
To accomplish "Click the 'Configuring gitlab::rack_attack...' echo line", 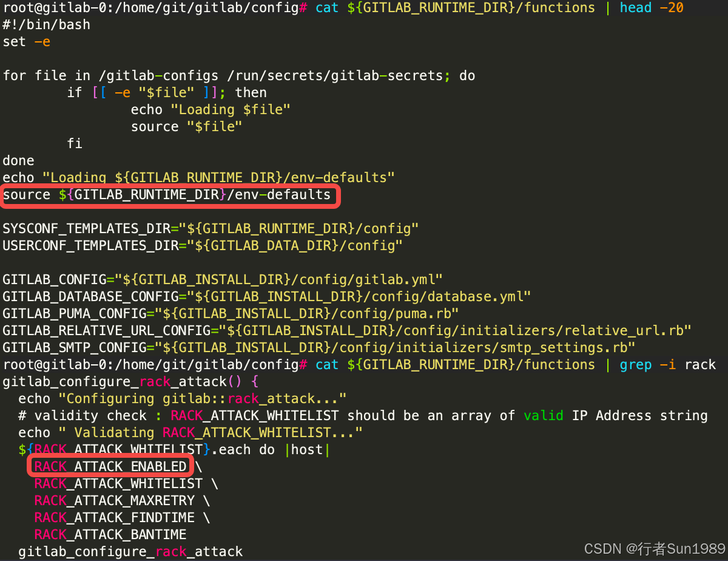I will point(183,399).
